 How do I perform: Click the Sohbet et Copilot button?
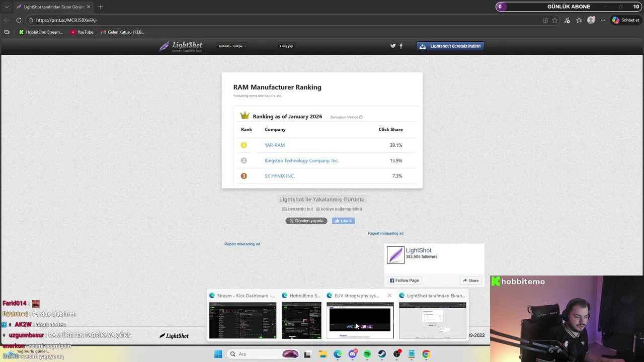click(625, 20)
